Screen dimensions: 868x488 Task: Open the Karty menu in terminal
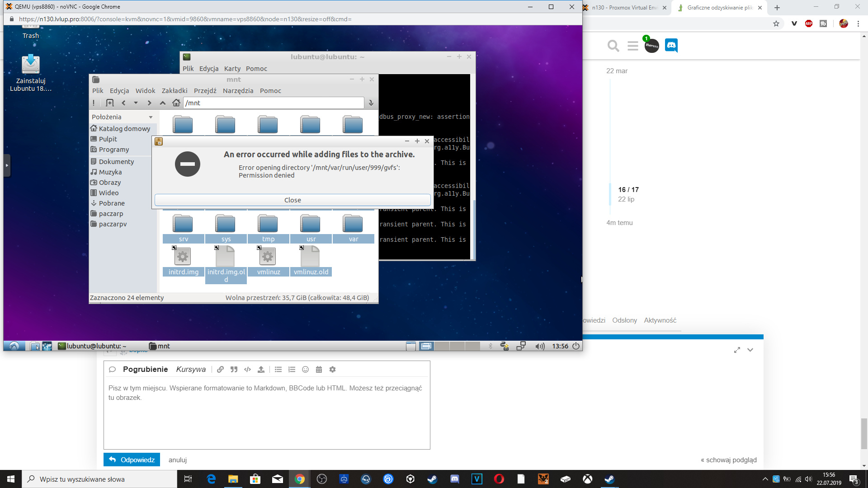coord(232,69)
